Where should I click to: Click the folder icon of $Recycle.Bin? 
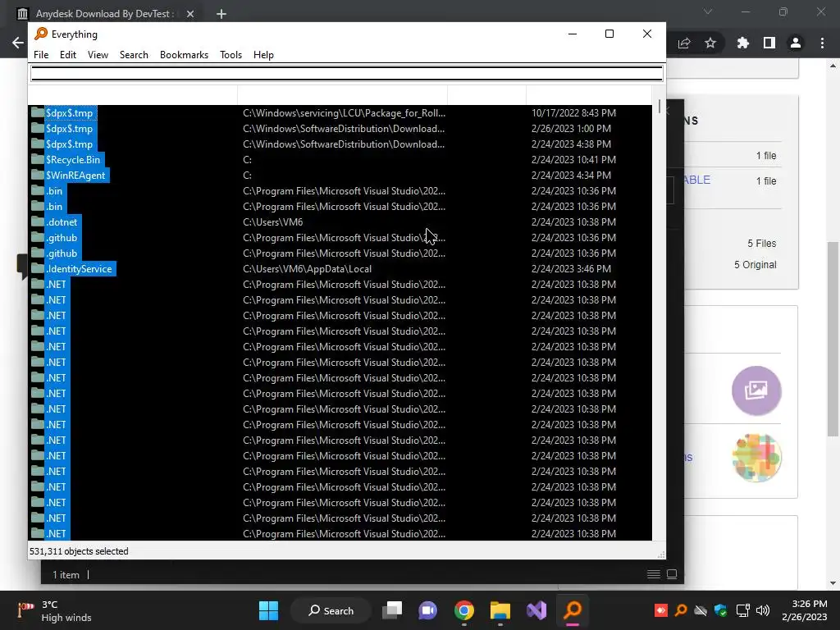click(38, 160)
